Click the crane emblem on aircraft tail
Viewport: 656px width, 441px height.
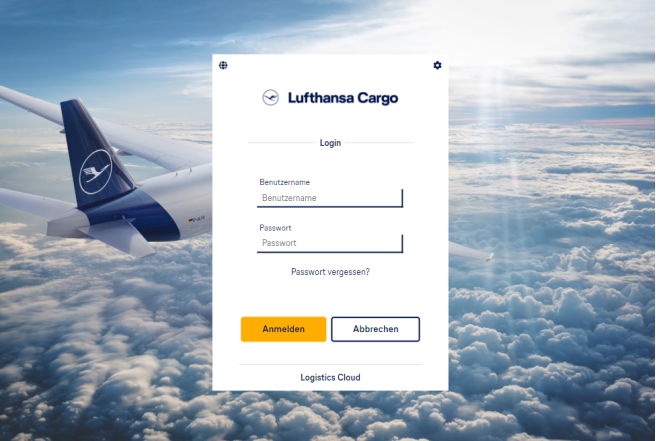coord(96,172)
